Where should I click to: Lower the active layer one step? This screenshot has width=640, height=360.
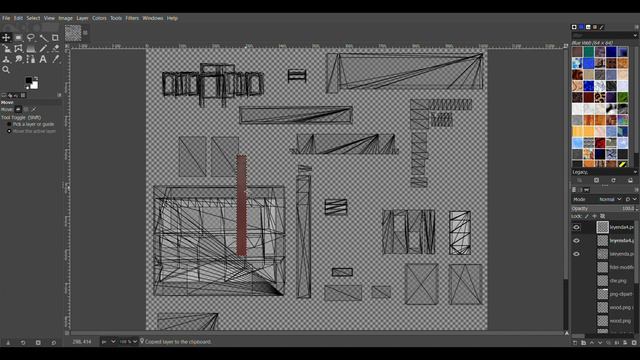[x=600, y=342]
